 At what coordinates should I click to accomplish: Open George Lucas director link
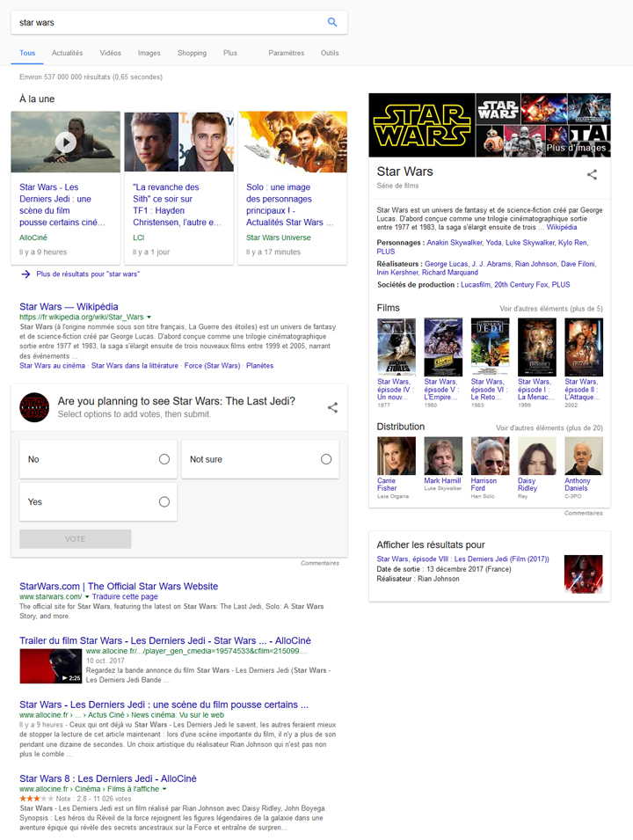pyautogui.click(x=446, y=264)
